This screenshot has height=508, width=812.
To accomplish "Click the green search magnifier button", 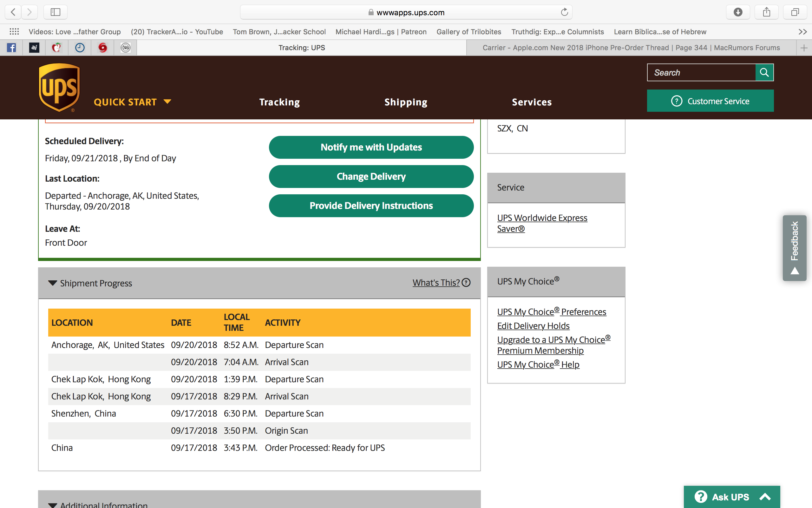I will 764,72.
